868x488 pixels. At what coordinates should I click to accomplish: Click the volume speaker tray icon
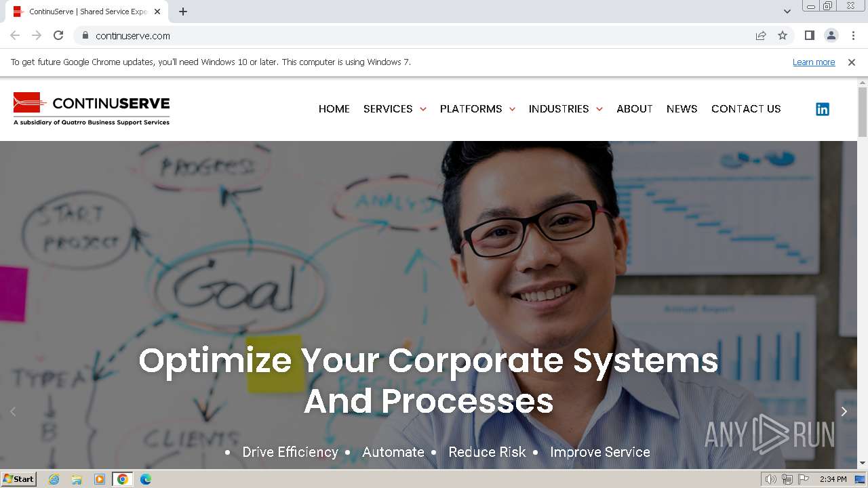pyautogui.click(x=771, y=479)
